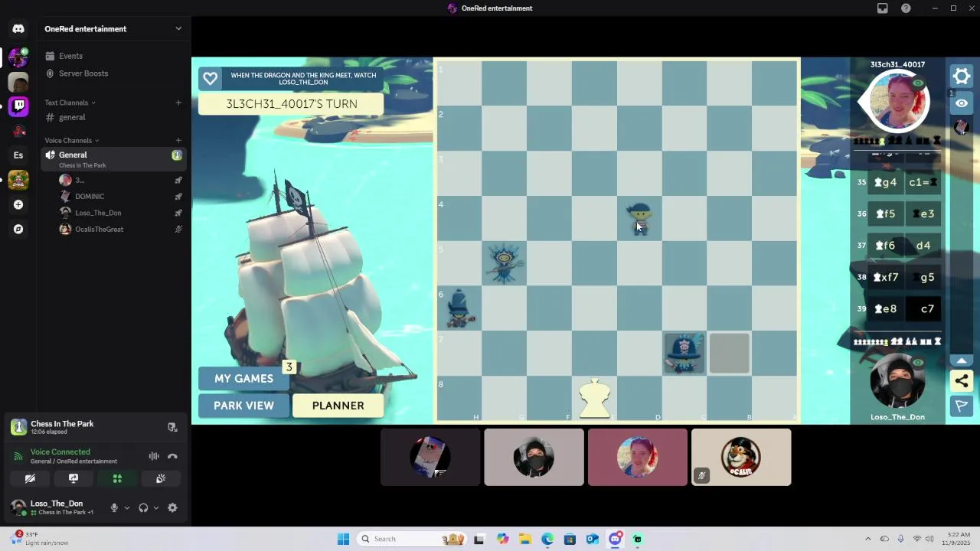This screenshot has width=980, height=551.
Task: Click spectator avatar below eye icon
Action: pyautogui.click(x=962, y=126)
